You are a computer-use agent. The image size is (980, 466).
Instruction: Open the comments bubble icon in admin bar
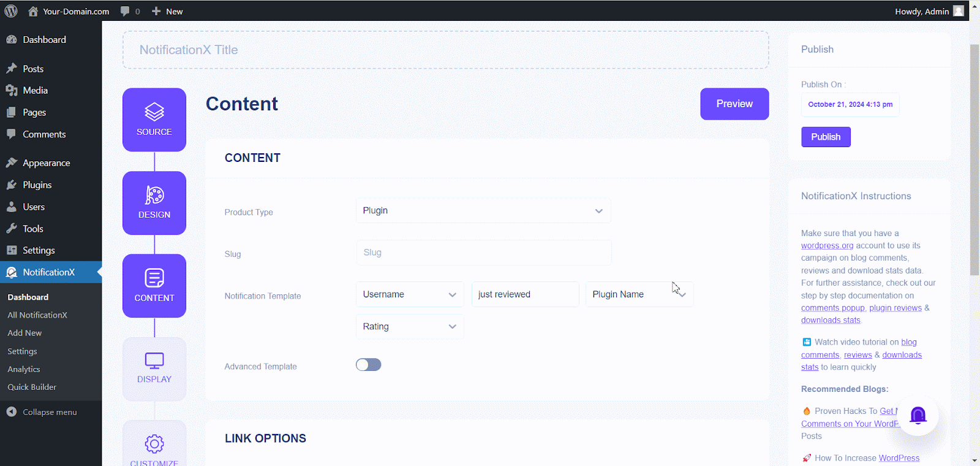[125, 11]
